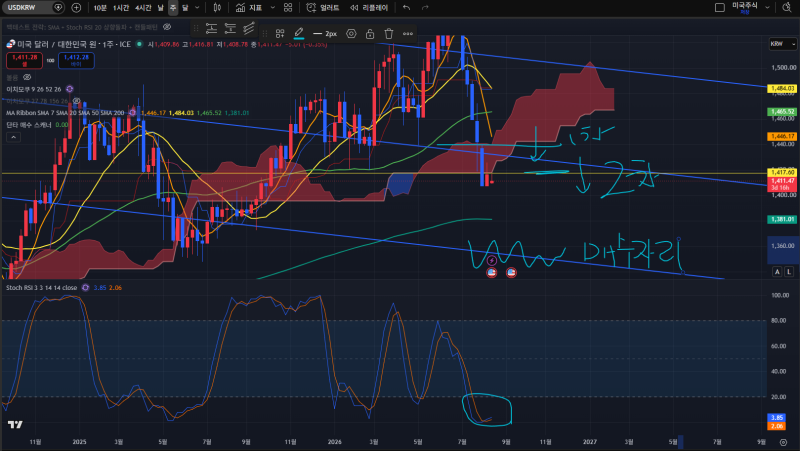The height and width of the screenshot is (451, 800).
Task: Click the orange 1,446.17 price label
Action: click(782, 136)
